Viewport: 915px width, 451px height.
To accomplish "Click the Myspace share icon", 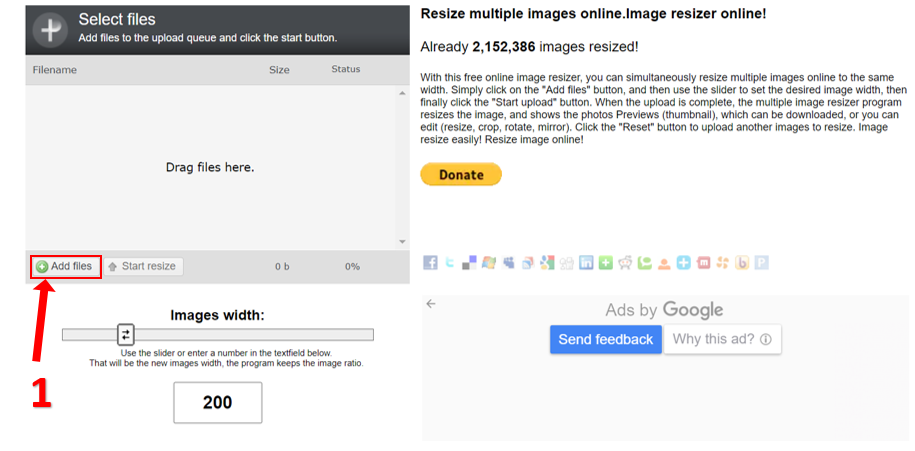I will [508, 263].
